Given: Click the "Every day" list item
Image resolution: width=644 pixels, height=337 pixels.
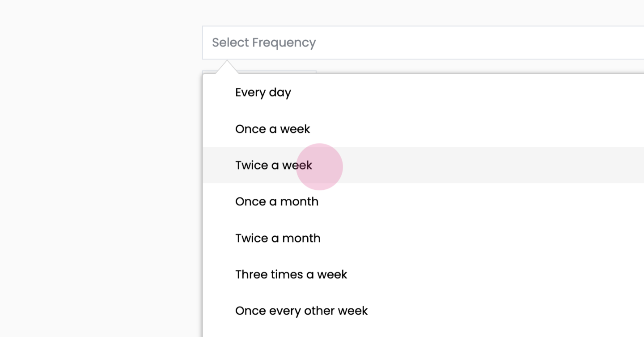Looking at the screenshot, I should point(263,93).
